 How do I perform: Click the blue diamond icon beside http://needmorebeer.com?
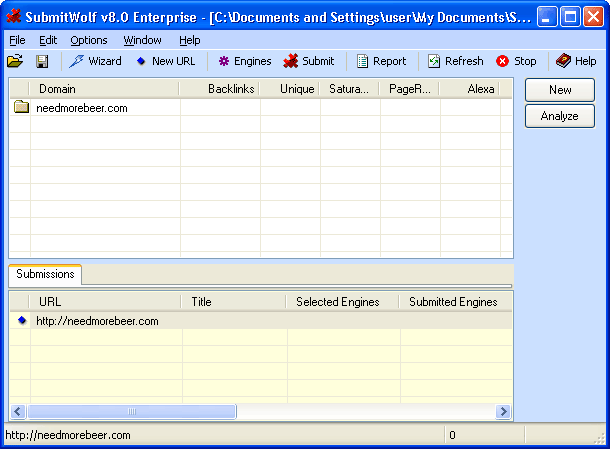[x=22, y=320]
